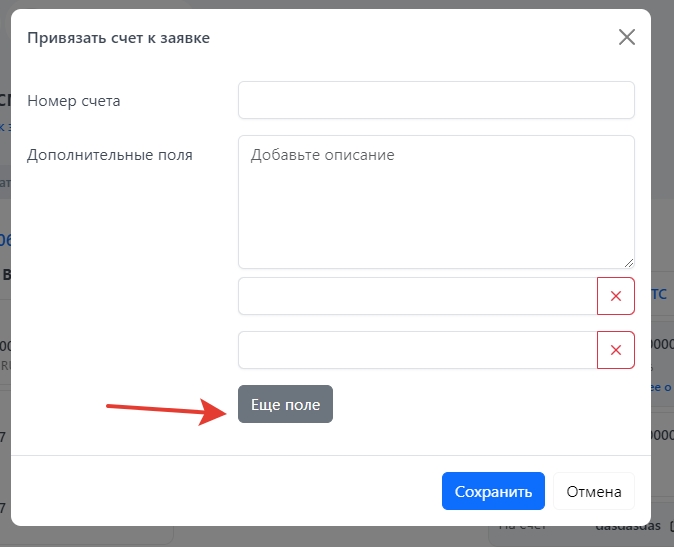Click the Дополнительные поля label
The width and height of the screenshot is (674, 547).
click(x=110, y=155)
